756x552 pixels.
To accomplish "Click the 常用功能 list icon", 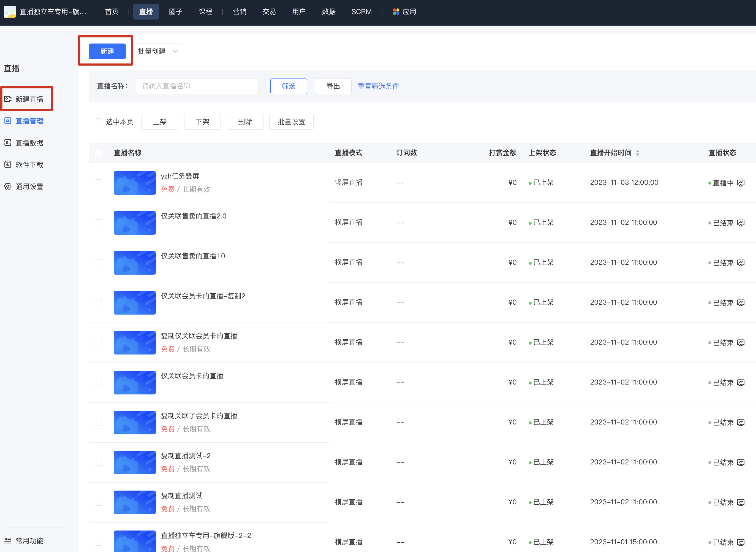I will (x=8, y=540).
